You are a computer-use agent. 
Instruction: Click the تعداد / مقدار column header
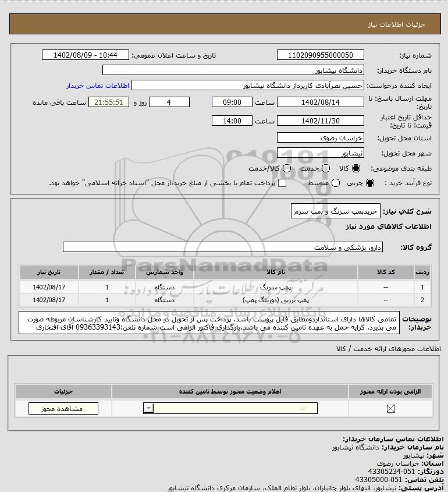(x=107, y=272)
